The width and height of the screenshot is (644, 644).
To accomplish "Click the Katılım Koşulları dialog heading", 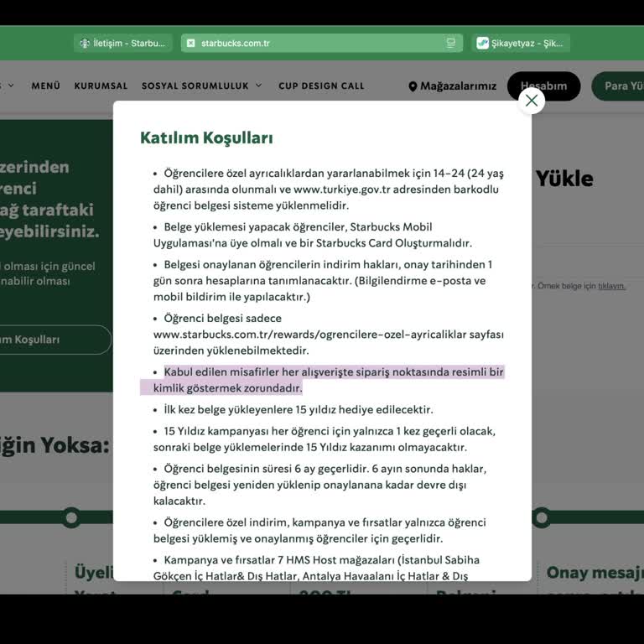I will coord(206,138).
